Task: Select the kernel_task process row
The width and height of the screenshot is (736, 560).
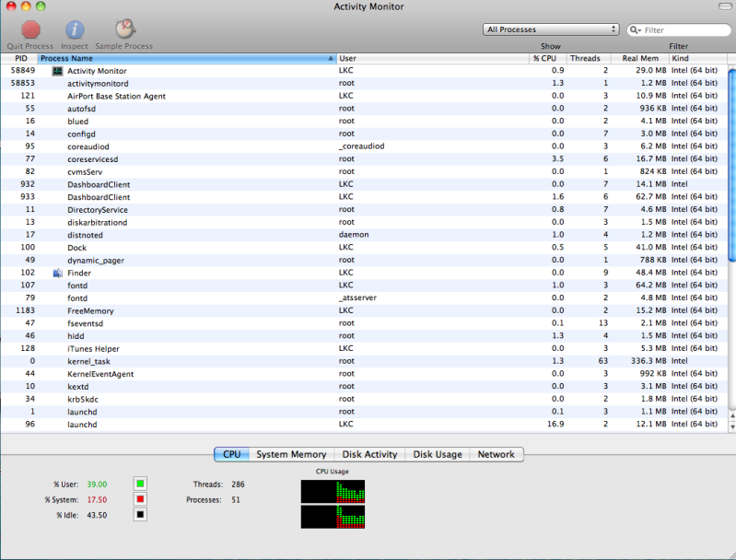Action: pyautogui.click(x=364, y=361)
